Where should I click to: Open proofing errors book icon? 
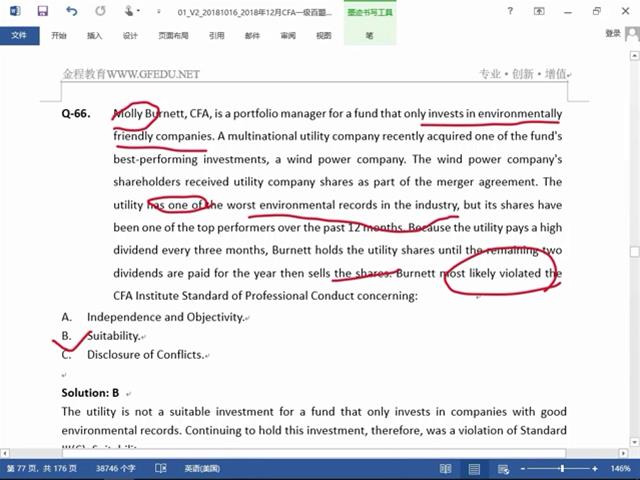click(161, 469)
